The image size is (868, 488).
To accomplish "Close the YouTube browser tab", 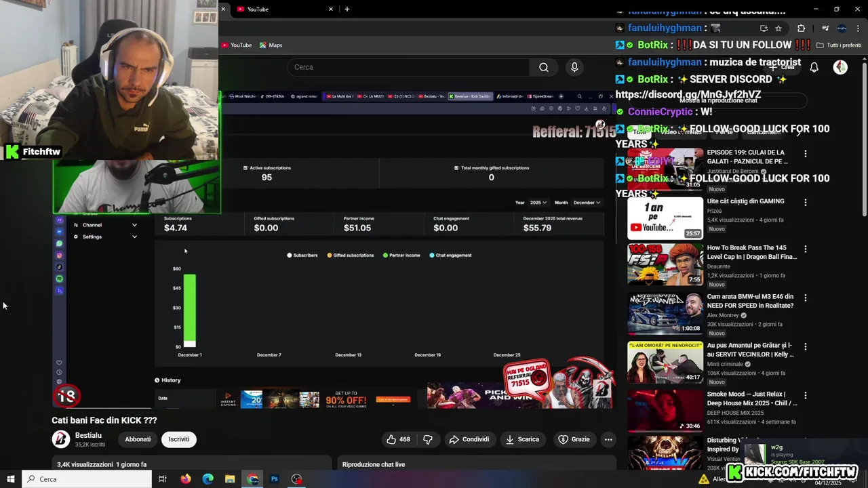I will pos(331,9).
